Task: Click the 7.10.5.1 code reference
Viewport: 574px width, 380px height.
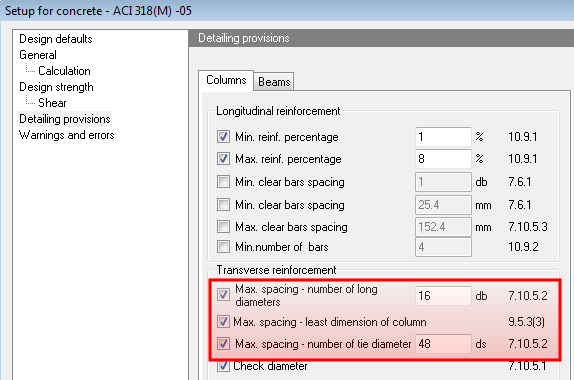Action: [527, 366]
